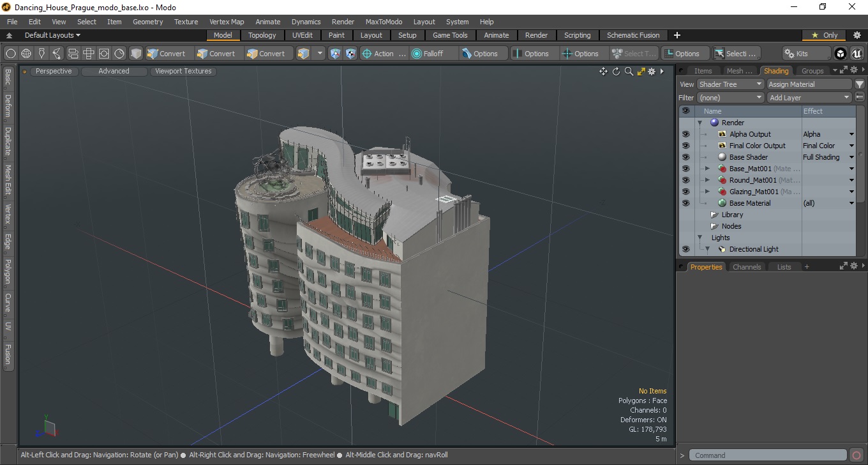Viewport: 868px width, 465px height.
Task: Toggle visibility of Directional Light
Action: click(685, 249)
